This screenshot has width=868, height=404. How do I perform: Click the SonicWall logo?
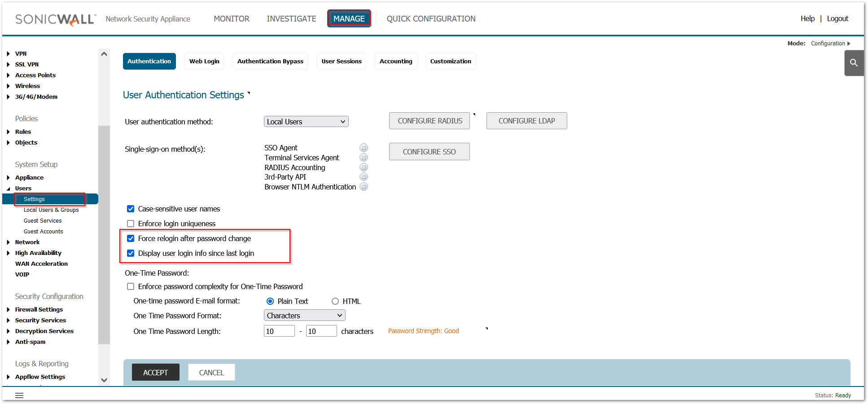click(56, 19)
